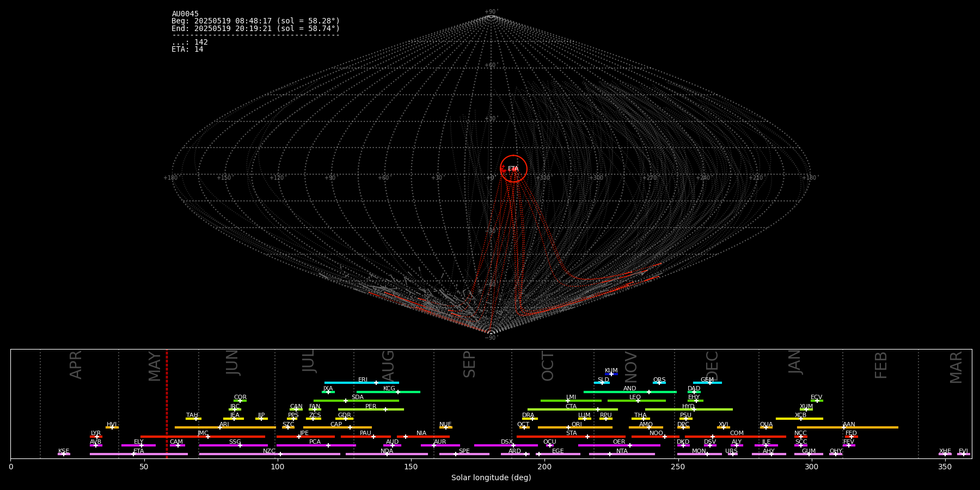
Task: Select the PCA shower bar
Action: [x=316, y=445]
